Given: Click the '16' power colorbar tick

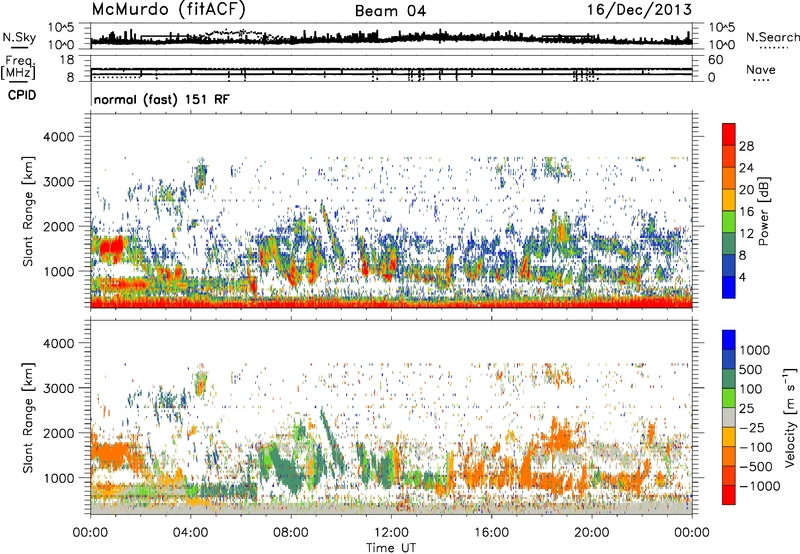Looking at the screenshot, I should [746, 212].
